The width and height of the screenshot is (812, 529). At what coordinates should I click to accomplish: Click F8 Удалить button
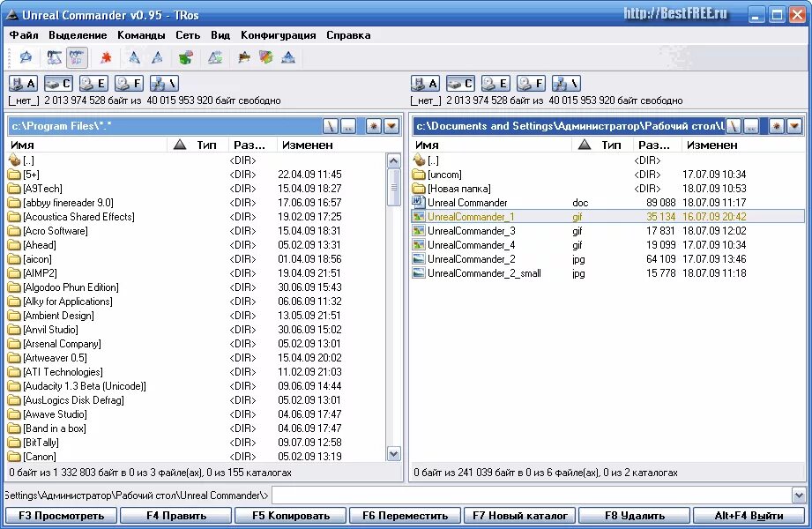click(635, 516)
